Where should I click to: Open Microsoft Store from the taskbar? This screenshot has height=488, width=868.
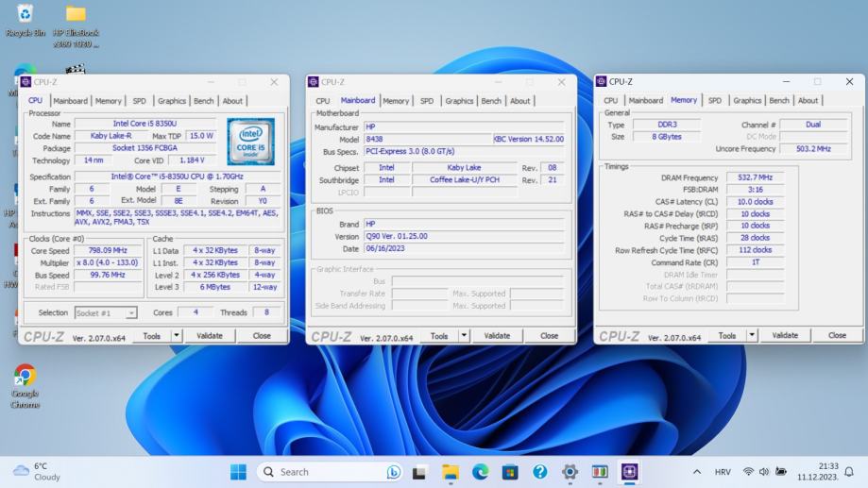tap(510, 471)
